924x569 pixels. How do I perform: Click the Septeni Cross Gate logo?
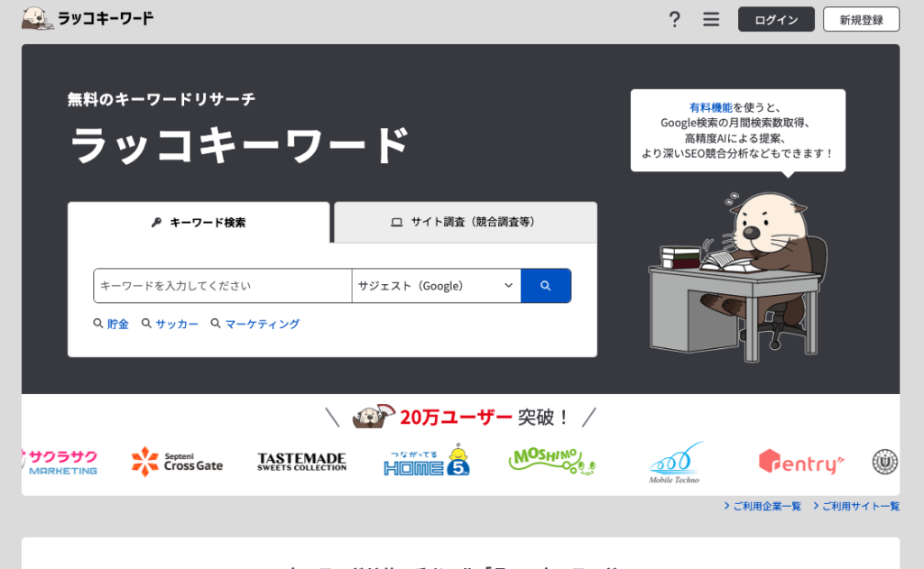pos(177,462)
